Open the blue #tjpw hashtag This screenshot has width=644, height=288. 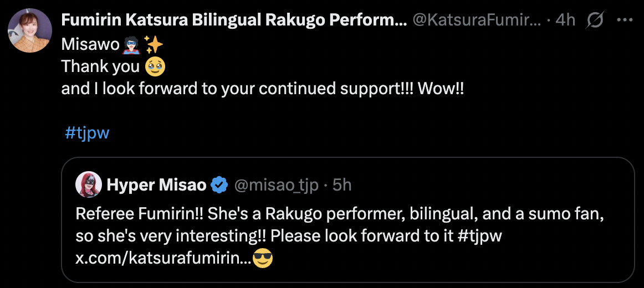87,133
